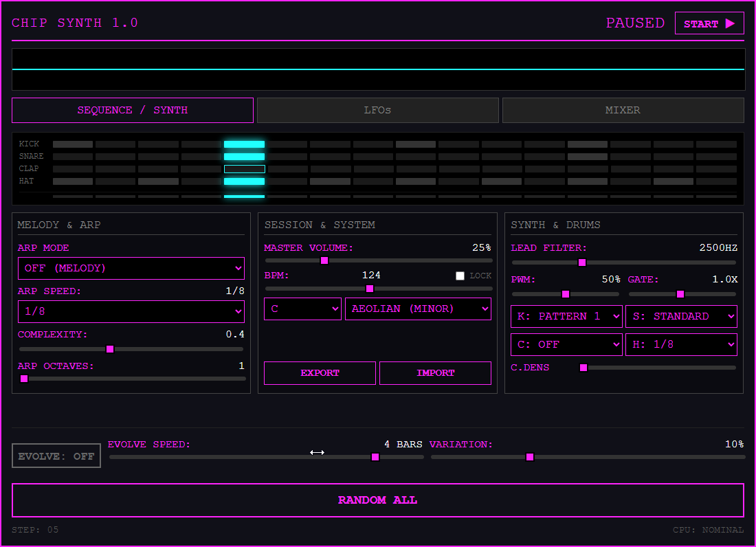The height and width of the screenshot is (547, 756).
Task: Click the STEP: 05 status readout
Action: (x=35, y=530)
